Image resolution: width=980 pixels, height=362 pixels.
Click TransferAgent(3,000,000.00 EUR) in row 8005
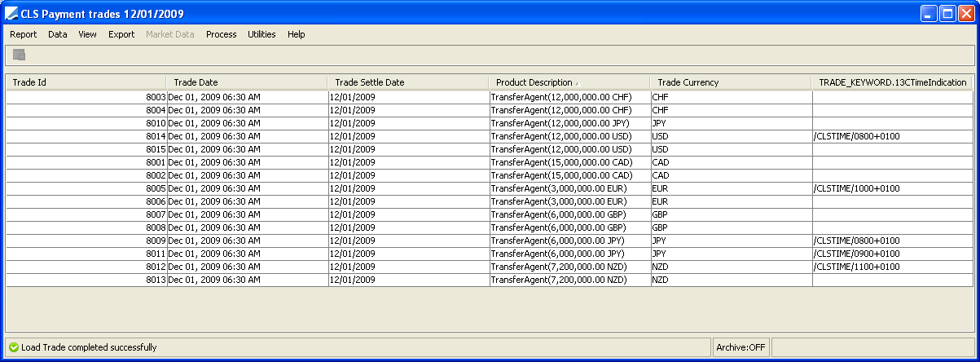(569, 188)
